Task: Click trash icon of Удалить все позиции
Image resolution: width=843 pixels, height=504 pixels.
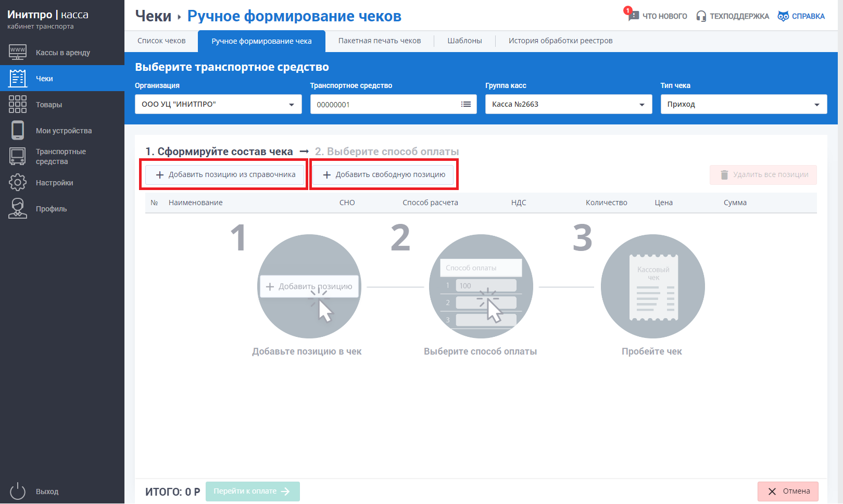Action: (724, 175)
